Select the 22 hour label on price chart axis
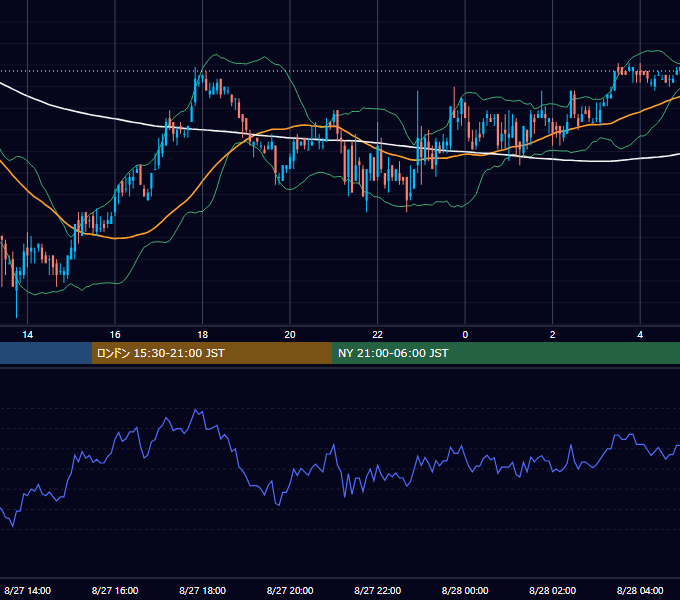The height and width of the screenshot is (600, 680). pos(377,335)
